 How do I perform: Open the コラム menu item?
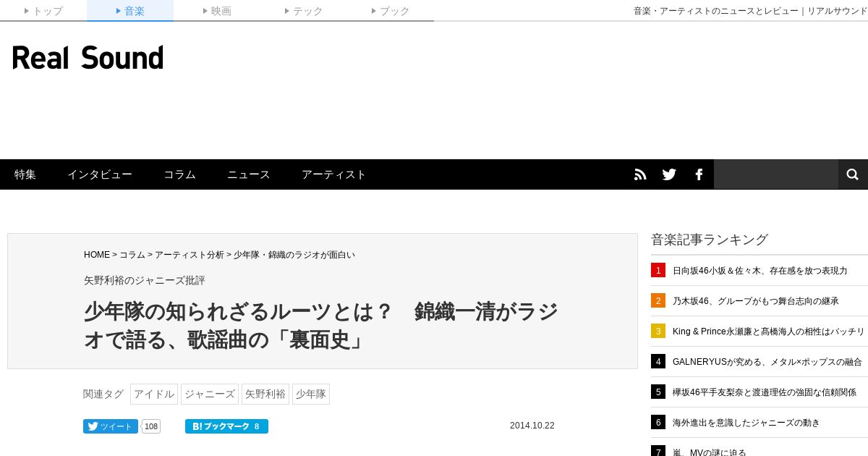click(x=179, y=174)
